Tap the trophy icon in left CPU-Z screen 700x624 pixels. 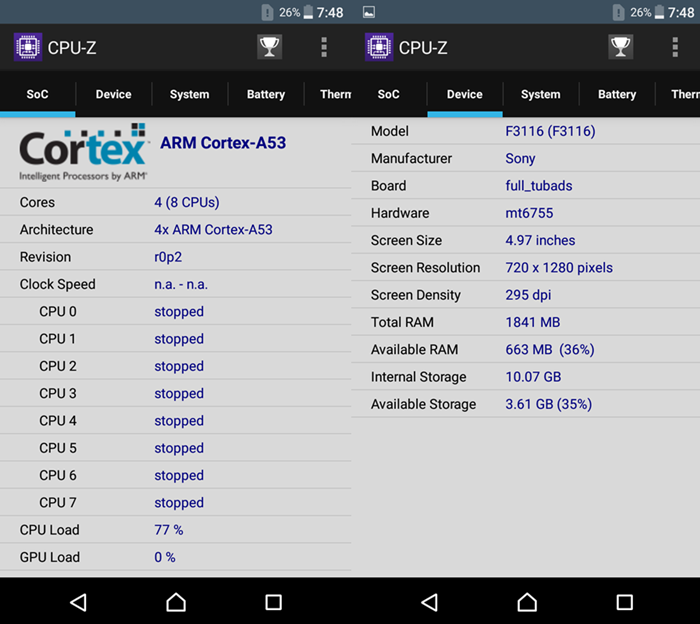269,47
